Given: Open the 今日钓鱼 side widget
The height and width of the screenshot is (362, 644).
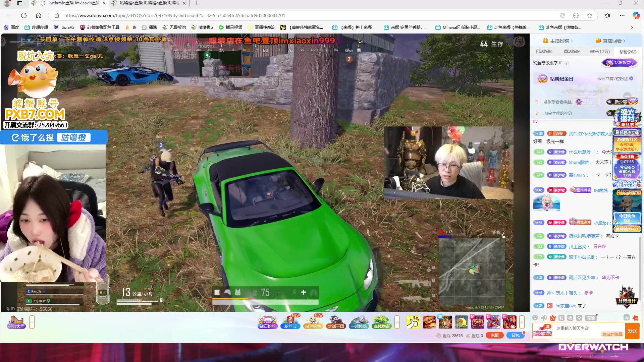Looking at the screenshot, I should click(x=627, y=218).
